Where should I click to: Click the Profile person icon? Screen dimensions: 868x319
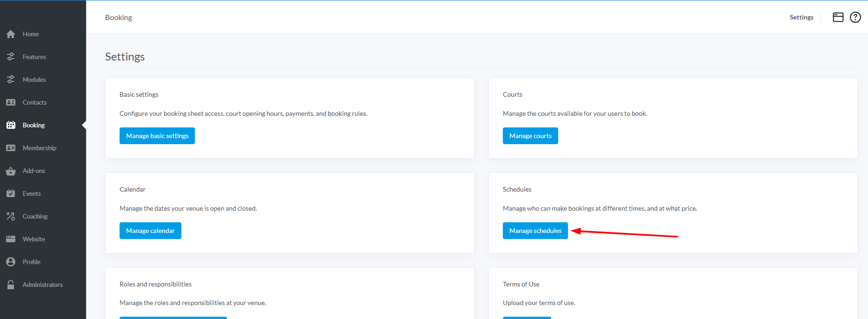[11, 262]
